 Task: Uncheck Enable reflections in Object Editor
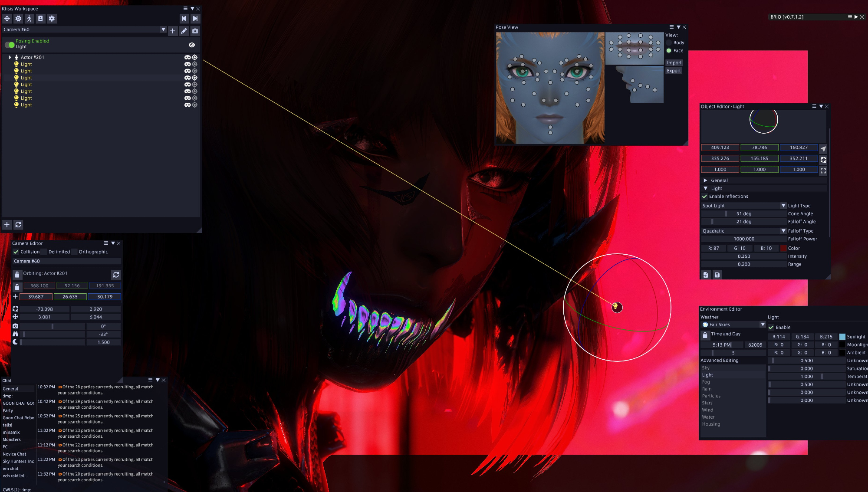click(x=705, y=197)
